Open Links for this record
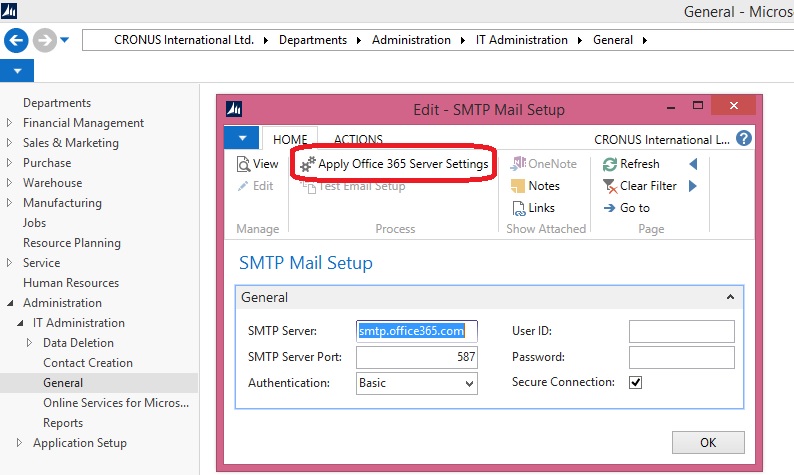 (533, 208)
